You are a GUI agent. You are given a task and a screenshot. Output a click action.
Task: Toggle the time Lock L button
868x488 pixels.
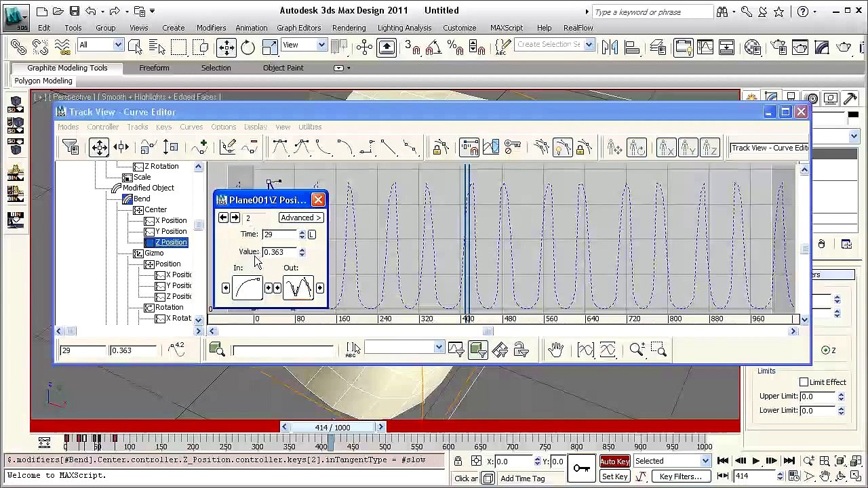pos(312,235)
